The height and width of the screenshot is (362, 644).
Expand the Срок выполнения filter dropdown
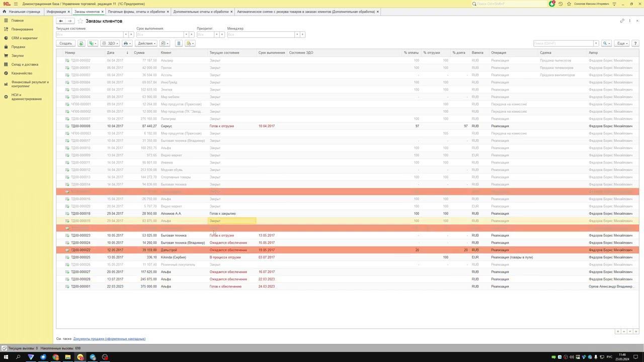coord(186,35)
